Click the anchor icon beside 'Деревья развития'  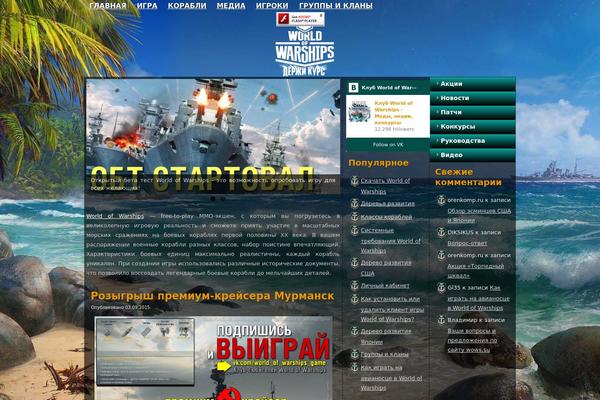point(354,204)
